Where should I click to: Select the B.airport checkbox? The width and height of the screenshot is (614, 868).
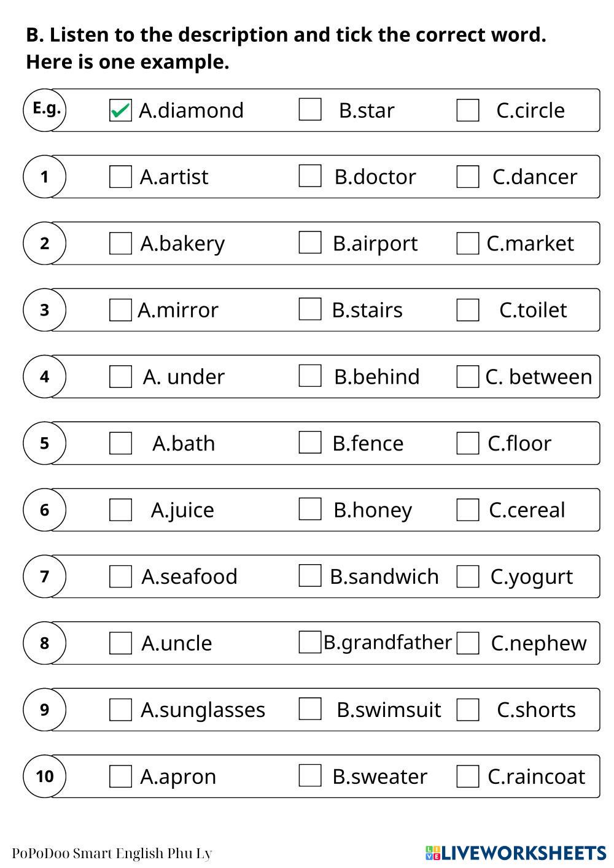(310, 242)
